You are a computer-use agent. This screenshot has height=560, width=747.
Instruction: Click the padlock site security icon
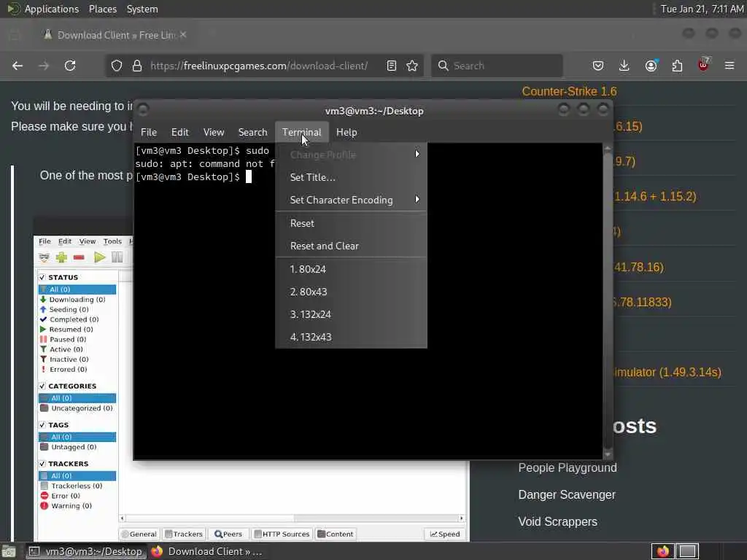(x=137, y=66)
